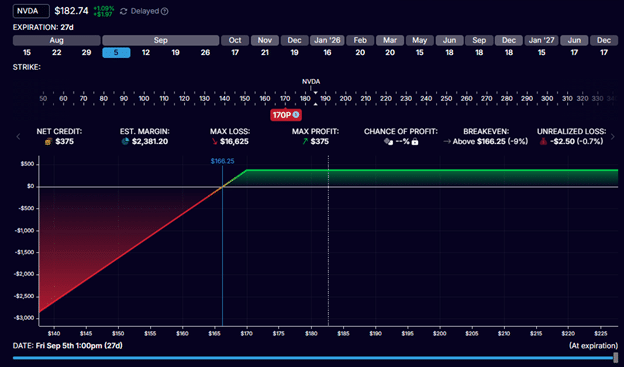Click the Est. Margin pie icon
The height and width of the screenshot is (367, 624).
(x=125, y=141)
